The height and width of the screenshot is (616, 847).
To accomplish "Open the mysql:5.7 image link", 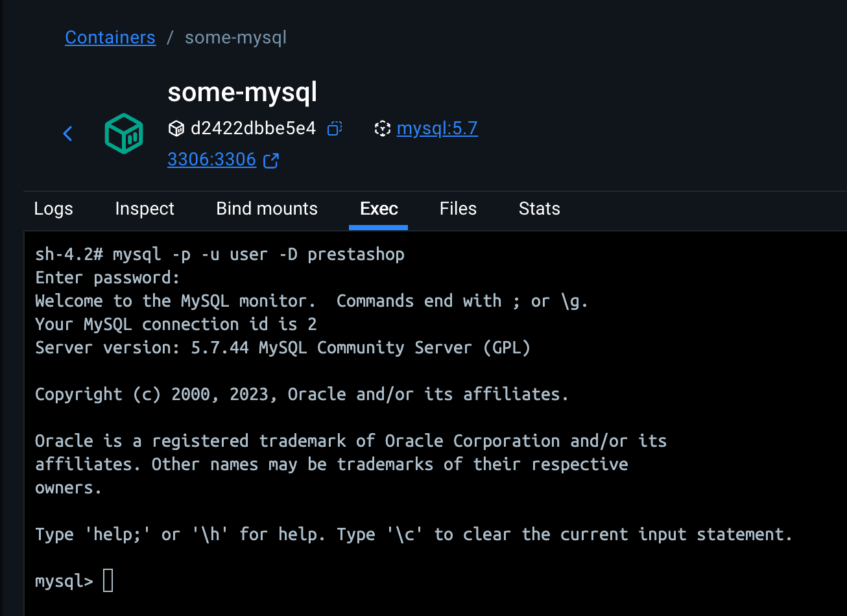I will click(x=437, y=128).
